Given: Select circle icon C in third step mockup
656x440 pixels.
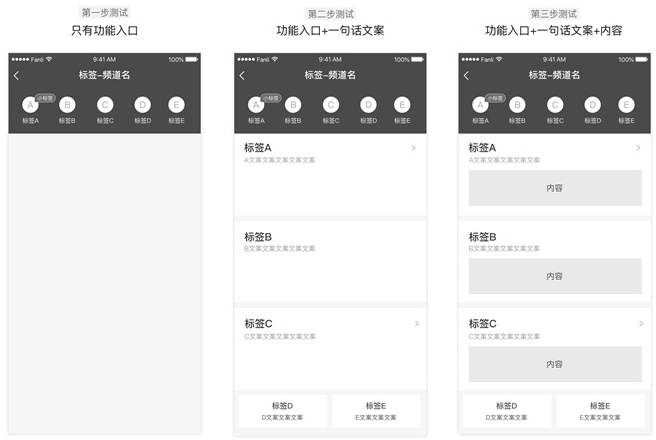Looking at the screenshot, I should click(x=553, y=105).
